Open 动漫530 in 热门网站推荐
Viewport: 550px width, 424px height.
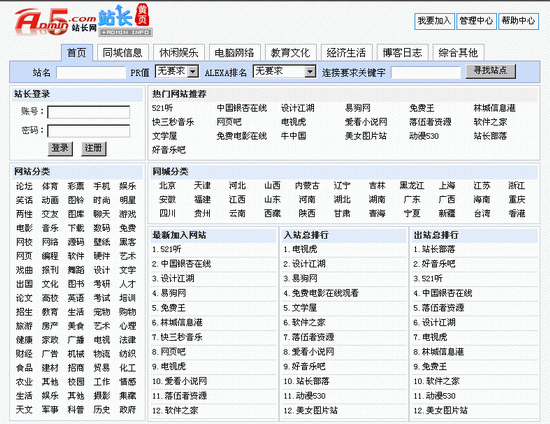tap(424, 136)
